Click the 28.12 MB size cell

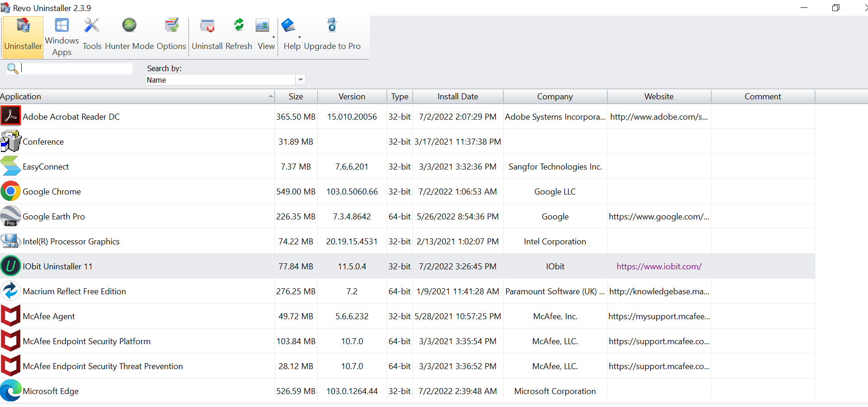[x=296, y=366]
